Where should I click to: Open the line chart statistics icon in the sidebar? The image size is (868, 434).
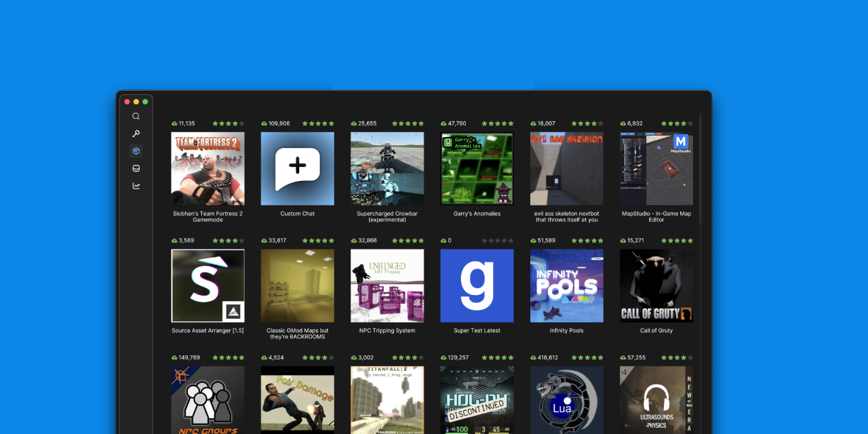pyautogui.click(x=136, y=186)
